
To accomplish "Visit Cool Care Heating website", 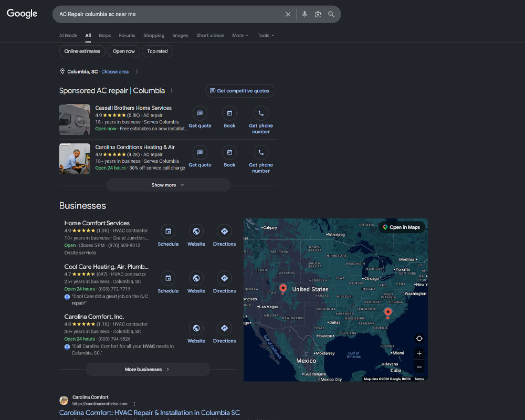I will pos(196,282).
